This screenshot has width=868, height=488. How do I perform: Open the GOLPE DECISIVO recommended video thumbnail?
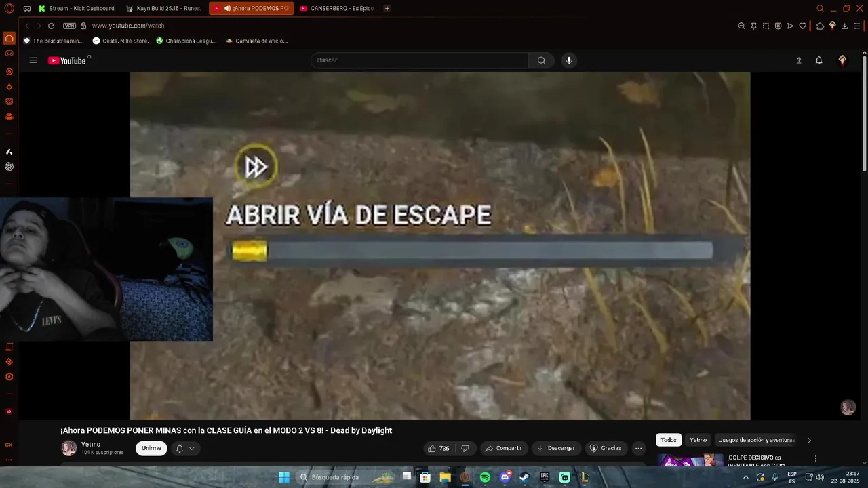690,460
